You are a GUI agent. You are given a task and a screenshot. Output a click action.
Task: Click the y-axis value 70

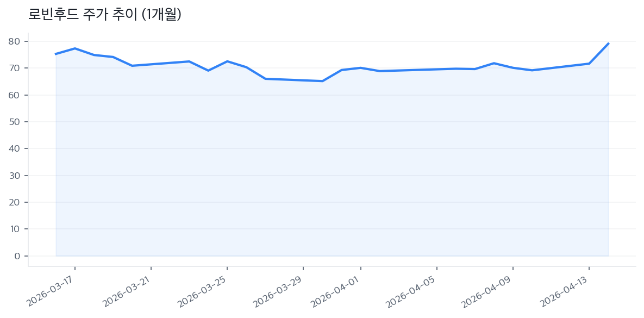tap(14, 68)
